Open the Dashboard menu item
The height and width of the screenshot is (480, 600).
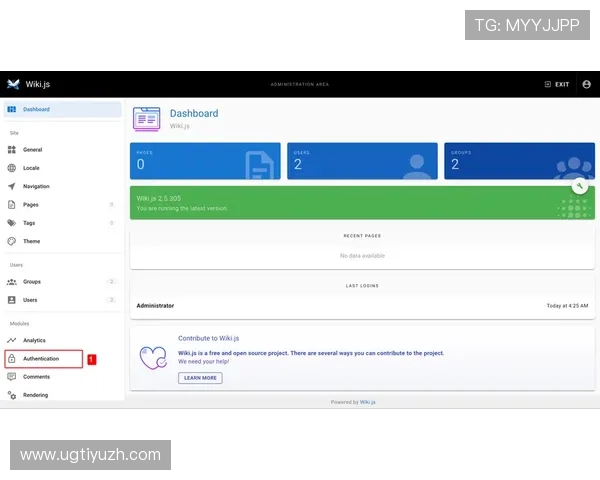(36, 109)
